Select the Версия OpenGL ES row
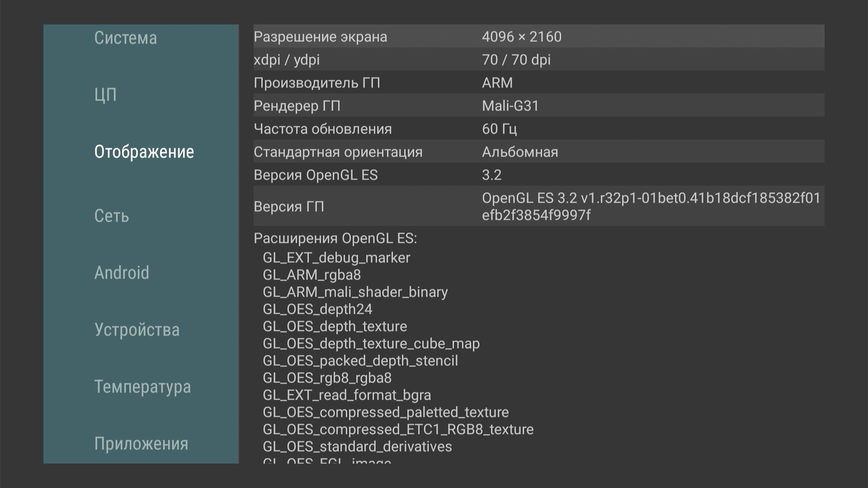The image size is (868, 488). (538, 175)
